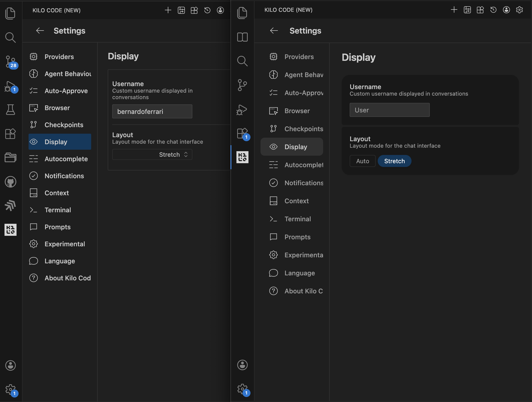Open the Checkpoints section in the left settings
532x402 pixels.
pos(64,125)
